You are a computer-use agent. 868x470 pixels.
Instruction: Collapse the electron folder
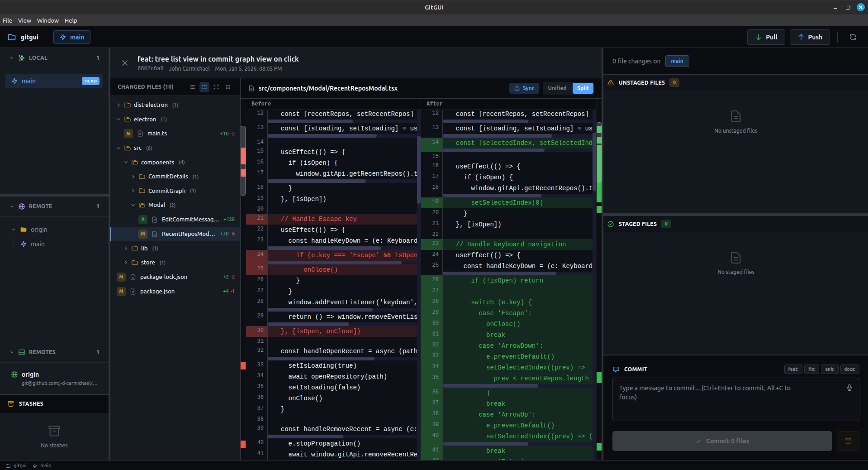(119, 119)
